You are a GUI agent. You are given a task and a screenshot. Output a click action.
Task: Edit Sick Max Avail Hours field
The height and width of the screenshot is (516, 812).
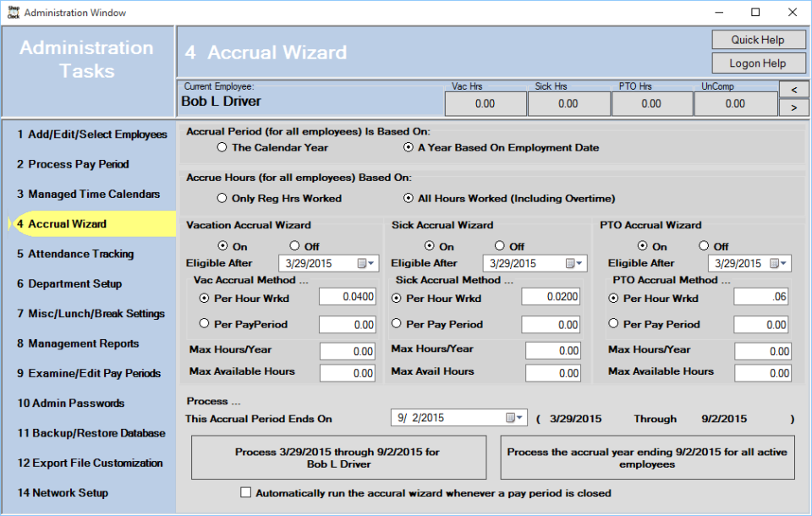[552, 373]
